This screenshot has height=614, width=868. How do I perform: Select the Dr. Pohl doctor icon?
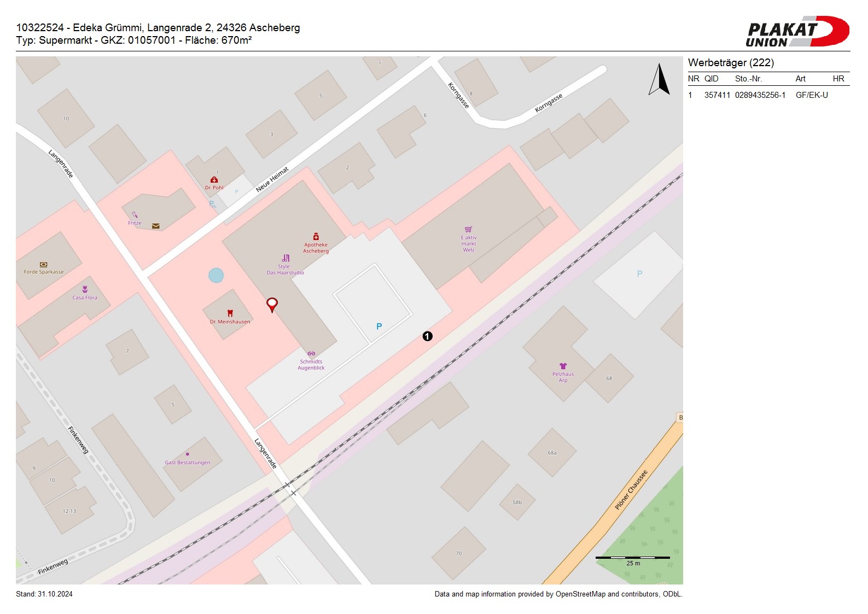click(x=214, y=180)
